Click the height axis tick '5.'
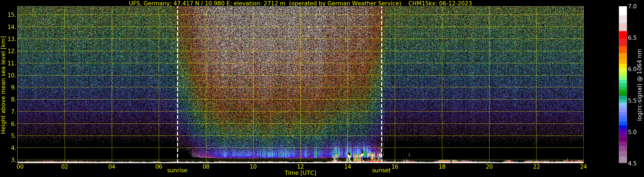 14,136
